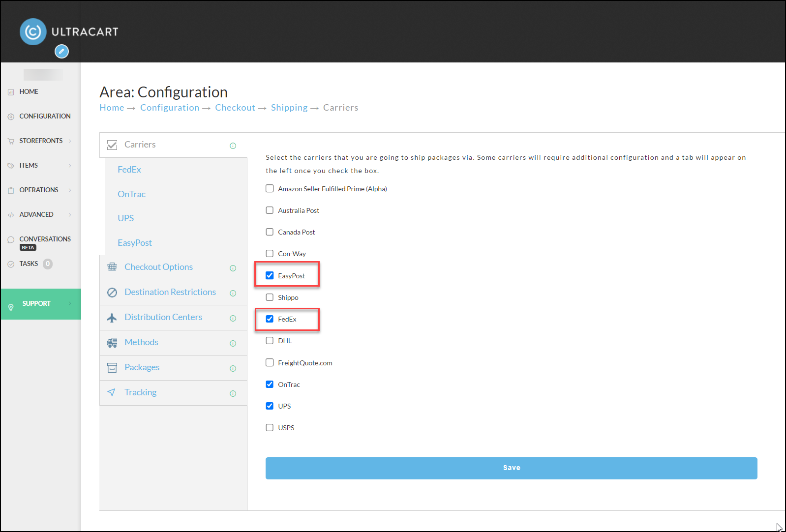Check the Amazon Seller Fulfilled Prime checkbox
786x532 pixels.
coord(270,188)
